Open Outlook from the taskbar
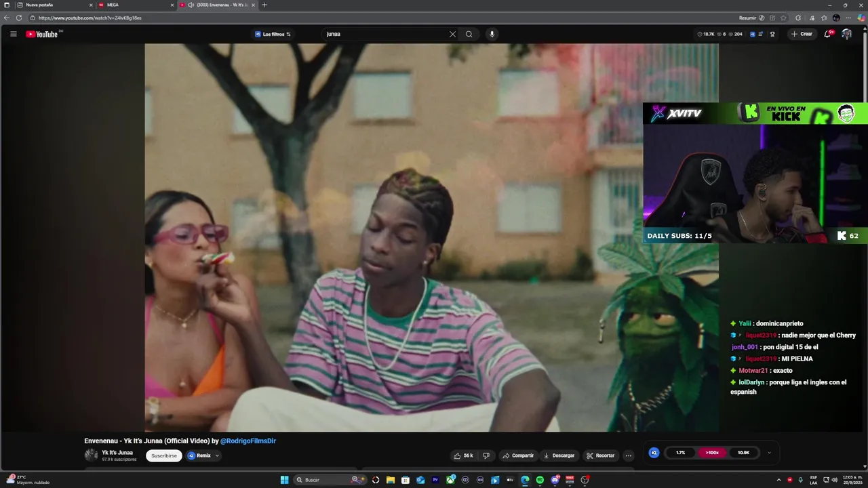Viewport: 868px width, 488px height. point(420,480)
